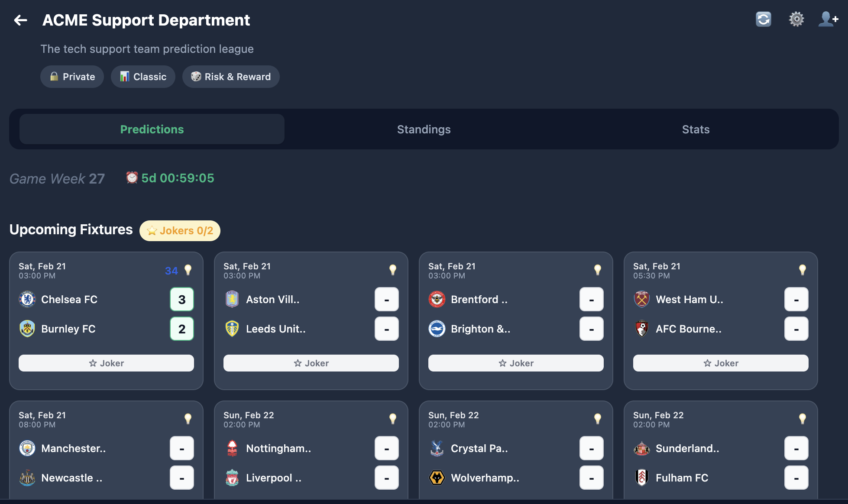Toggle the Joker on the Chelsea vs Burnley match
Viewport: 848px width, 504px height.
click(106, 363)
